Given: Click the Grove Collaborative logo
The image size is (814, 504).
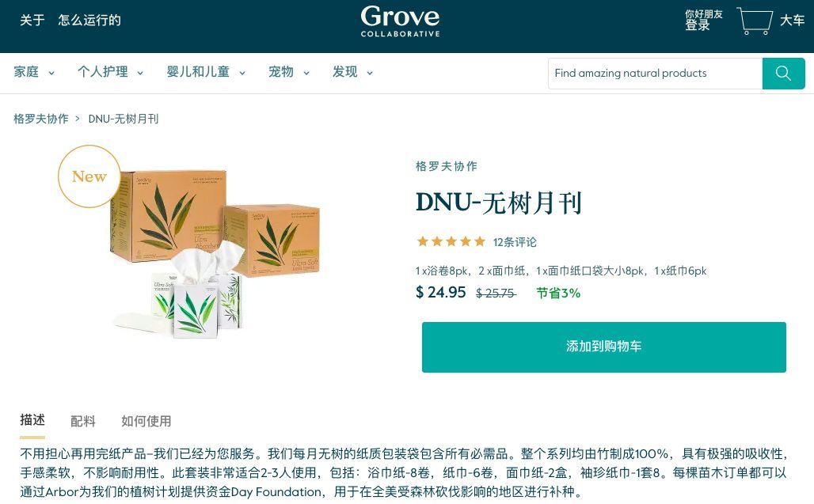Looking at the screenshot, I should pyautogui.click(x=400, y=21).
